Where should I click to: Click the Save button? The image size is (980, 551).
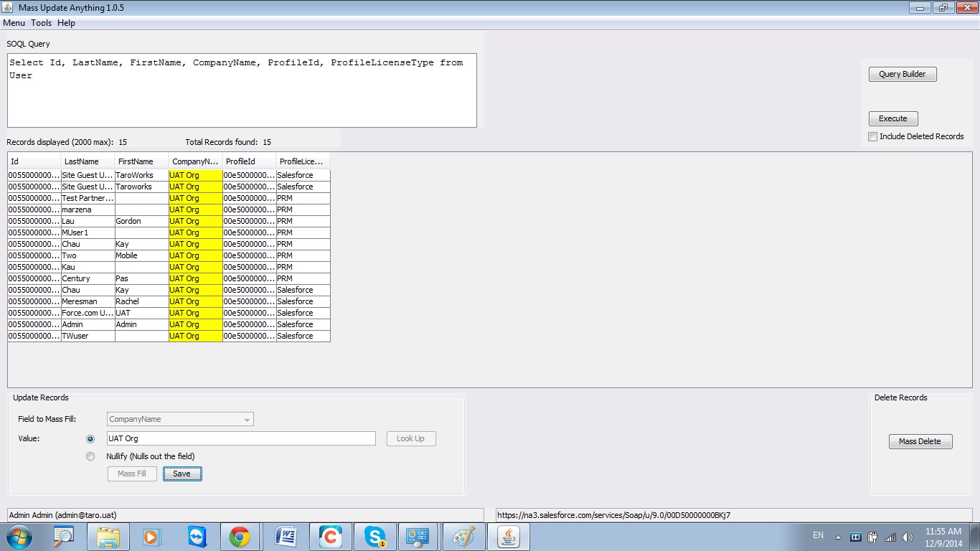coord(182,474)
